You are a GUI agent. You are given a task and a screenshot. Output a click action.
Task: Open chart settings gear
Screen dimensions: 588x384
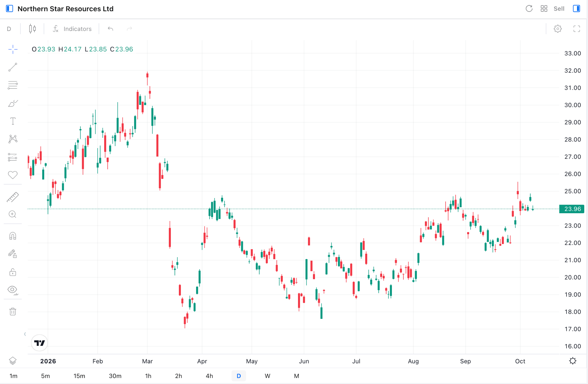pyautogui.click(x=558, y=29)
